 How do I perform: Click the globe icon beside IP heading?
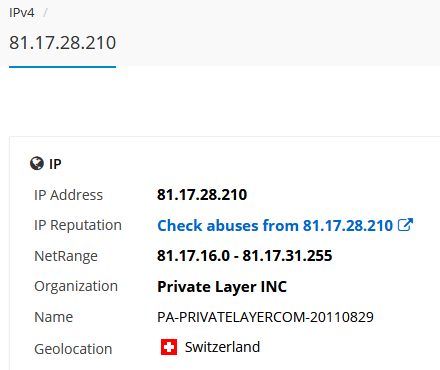[37, 164]
